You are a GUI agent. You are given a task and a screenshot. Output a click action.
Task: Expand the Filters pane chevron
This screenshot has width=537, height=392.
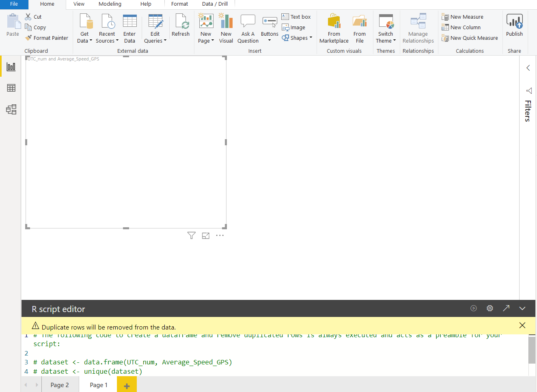(x=528, y=68)
